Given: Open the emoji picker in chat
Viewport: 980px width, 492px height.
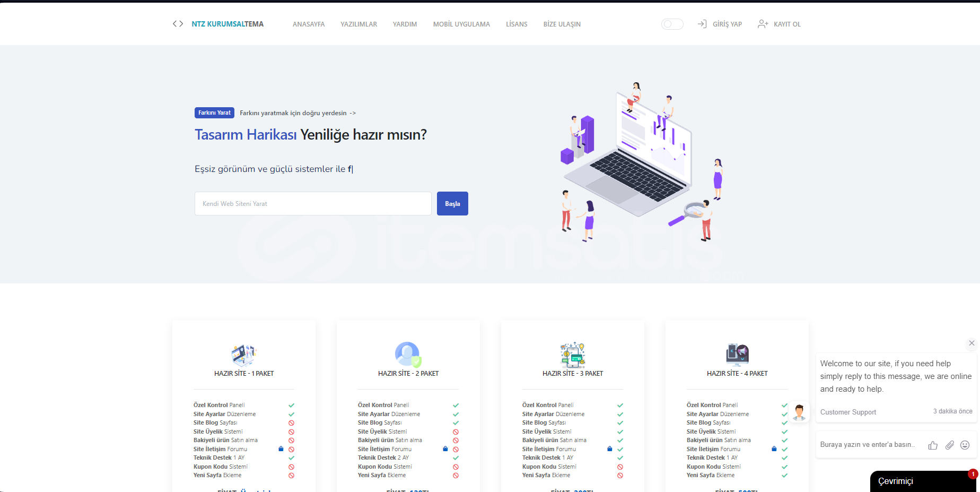Looking at the screenshot, I should [x=965, y=445].
